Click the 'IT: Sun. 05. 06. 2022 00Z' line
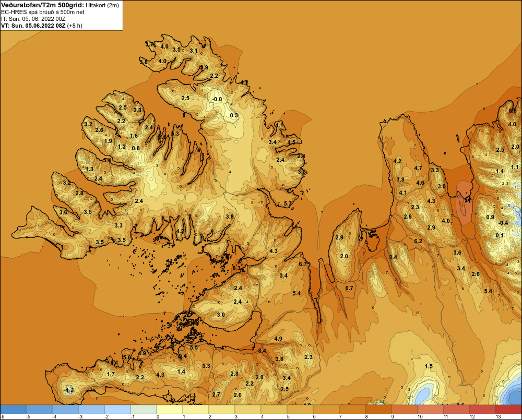Screen dimensions: 522x420 point(33,19)
